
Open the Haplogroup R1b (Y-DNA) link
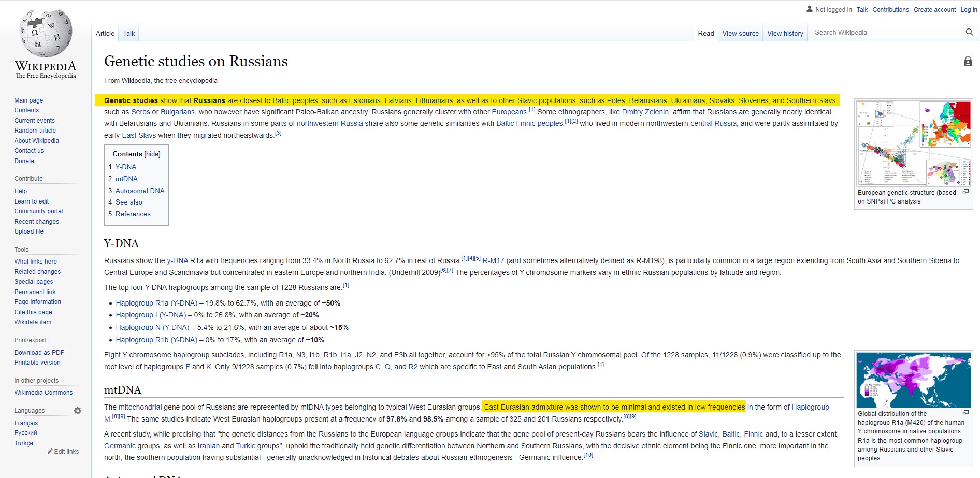[x=156, y=340]
